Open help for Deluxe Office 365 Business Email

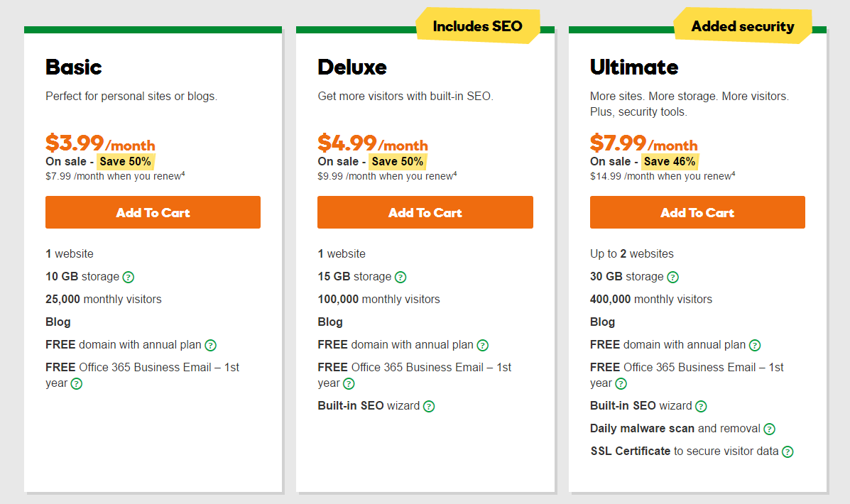tap(349, 383)
